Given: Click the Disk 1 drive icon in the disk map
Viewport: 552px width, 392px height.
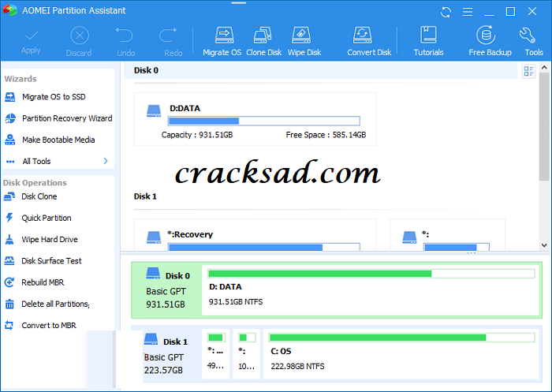Looking at the screenshot, I should click(151, 339).
